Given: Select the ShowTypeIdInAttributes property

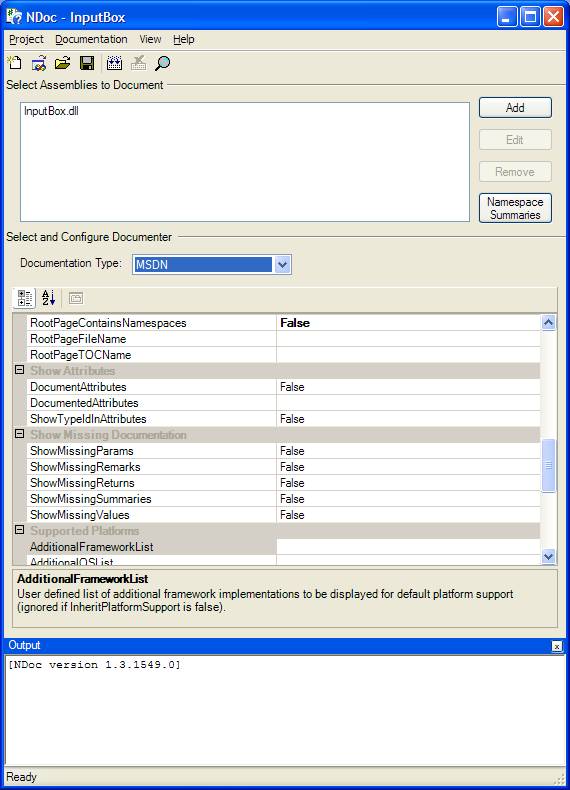Looking at the screenshot, I should (151, 419).
